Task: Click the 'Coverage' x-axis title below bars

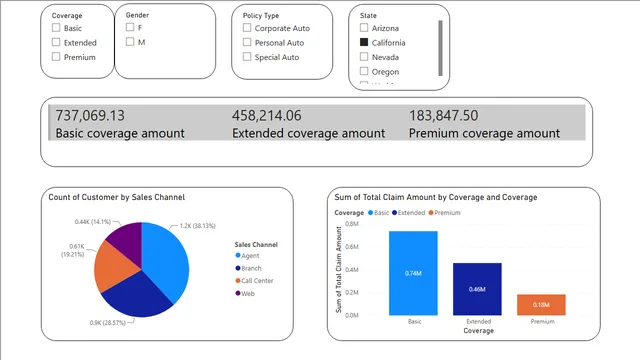Action: pos(478,331)
